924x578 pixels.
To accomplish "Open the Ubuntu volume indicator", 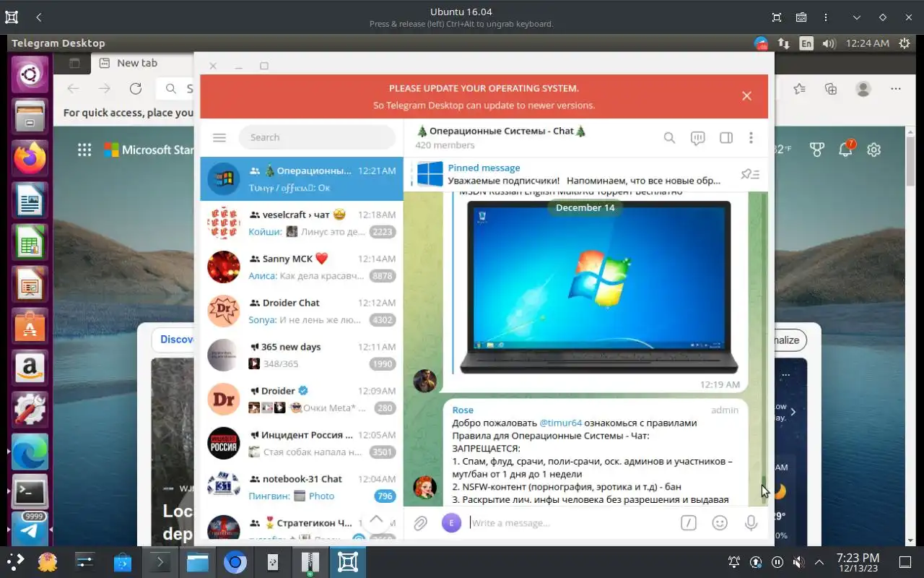I will (829, 43).
